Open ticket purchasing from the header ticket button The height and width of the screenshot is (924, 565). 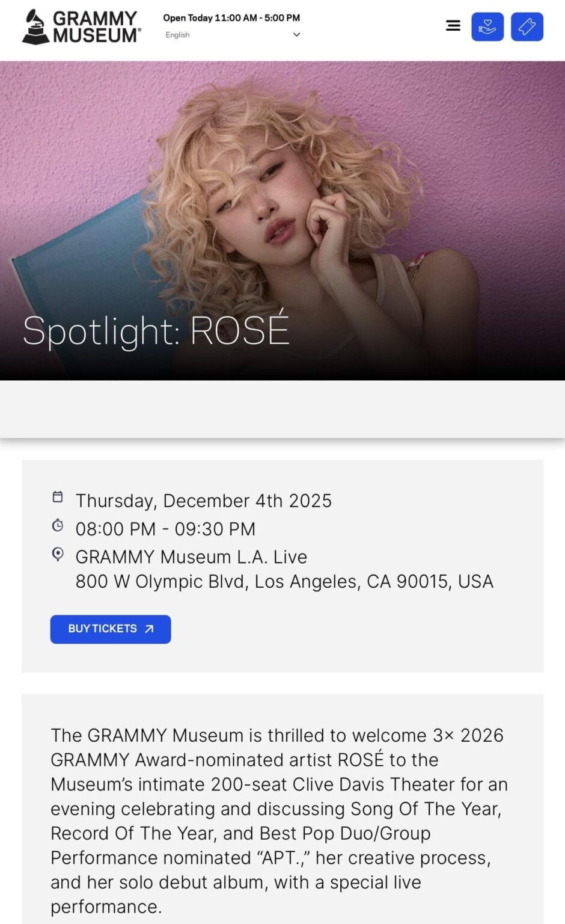click(x=527, y=25)
